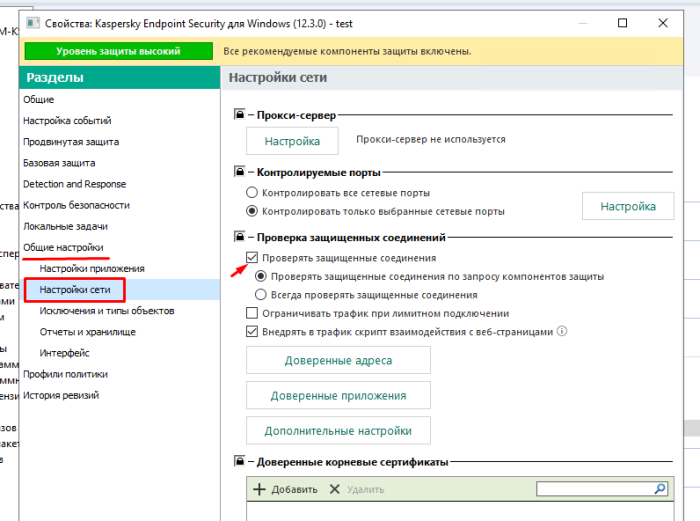Open Дополнительные настройки
The image size is (700, 521).
pos(338,430)
